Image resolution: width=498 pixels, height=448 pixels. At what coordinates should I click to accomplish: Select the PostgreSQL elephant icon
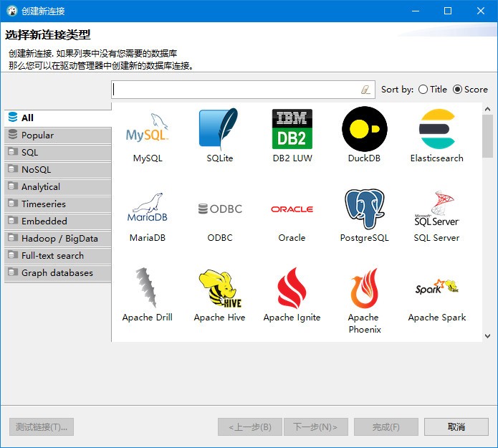coord(365,209)
